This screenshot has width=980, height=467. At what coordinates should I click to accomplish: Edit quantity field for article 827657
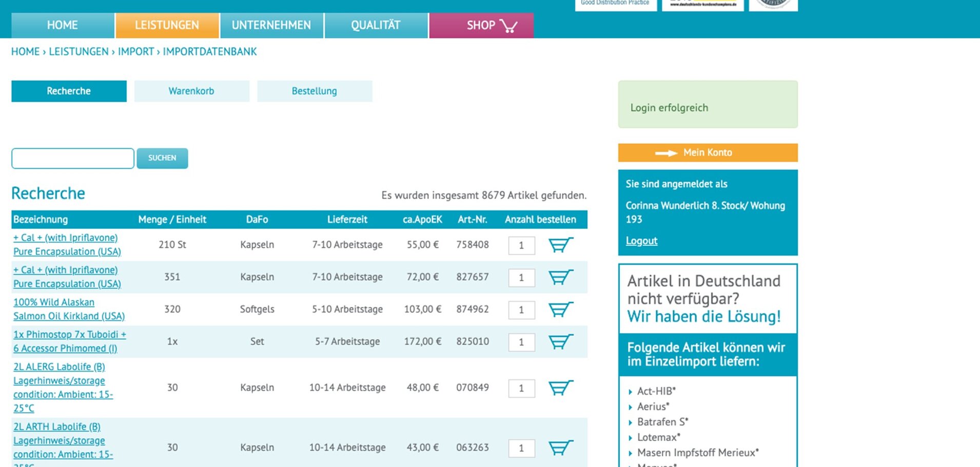tap(521, 278)
